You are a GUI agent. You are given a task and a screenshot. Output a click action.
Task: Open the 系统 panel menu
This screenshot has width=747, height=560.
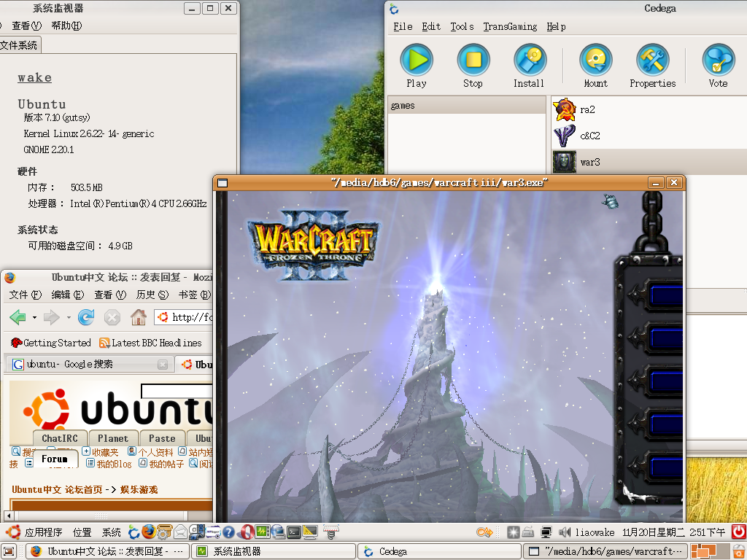click(111, 532)
